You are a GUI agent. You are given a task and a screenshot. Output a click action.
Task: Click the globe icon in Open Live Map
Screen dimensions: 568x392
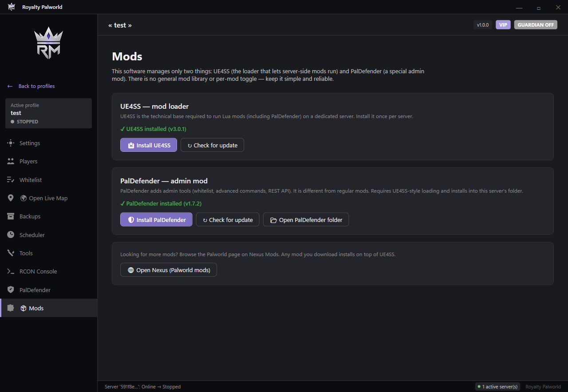24,198
